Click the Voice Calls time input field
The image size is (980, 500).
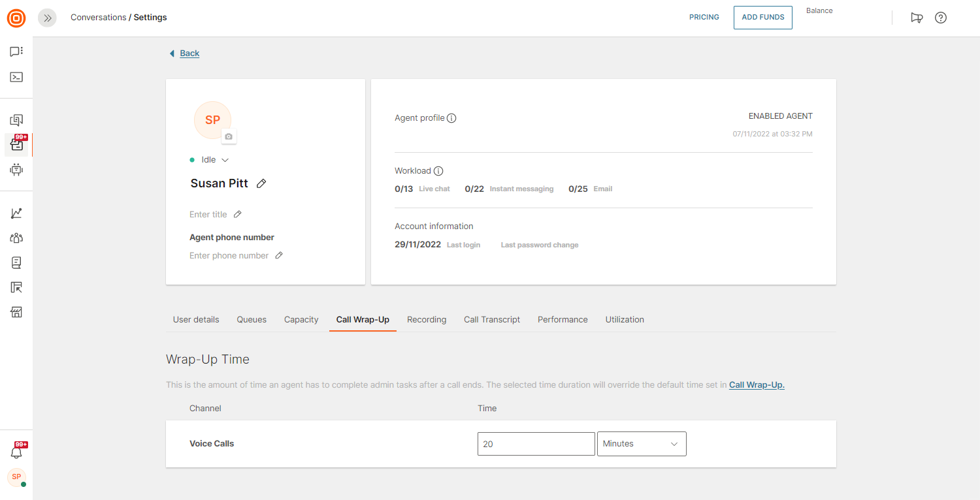pos(536,444)
